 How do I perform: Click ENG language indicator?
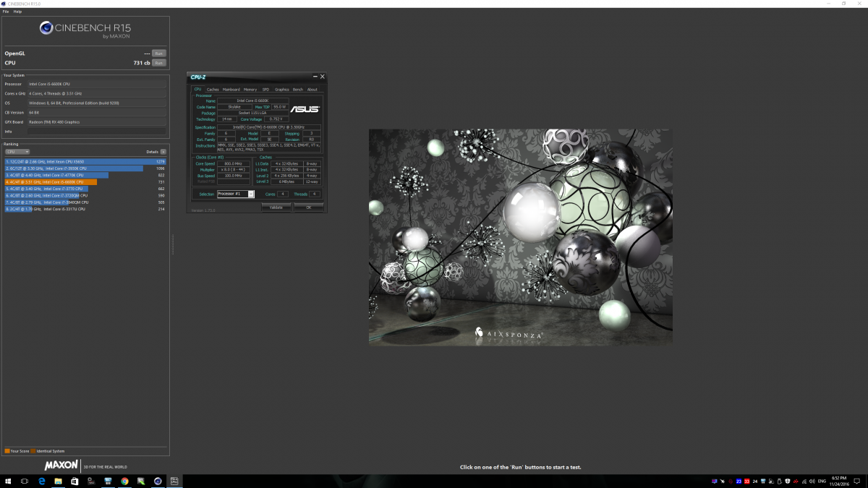click(x=822, y=481)
